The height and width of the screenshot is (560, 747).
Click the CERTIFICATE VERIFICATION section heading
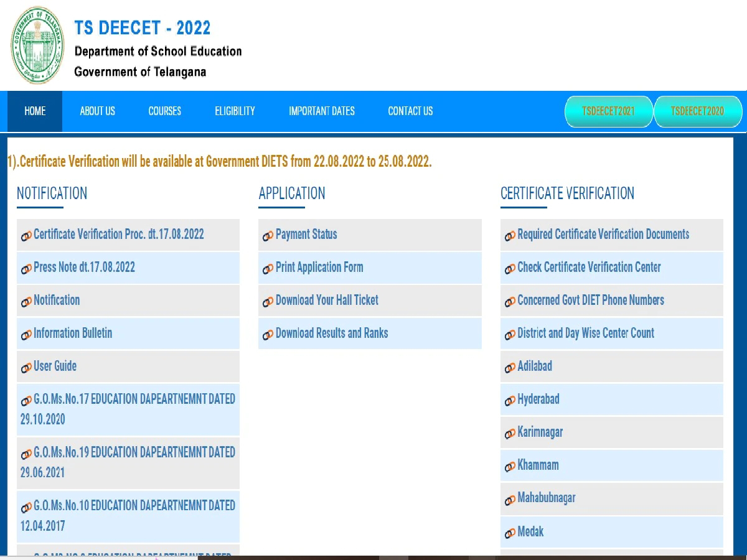(568, 194)
